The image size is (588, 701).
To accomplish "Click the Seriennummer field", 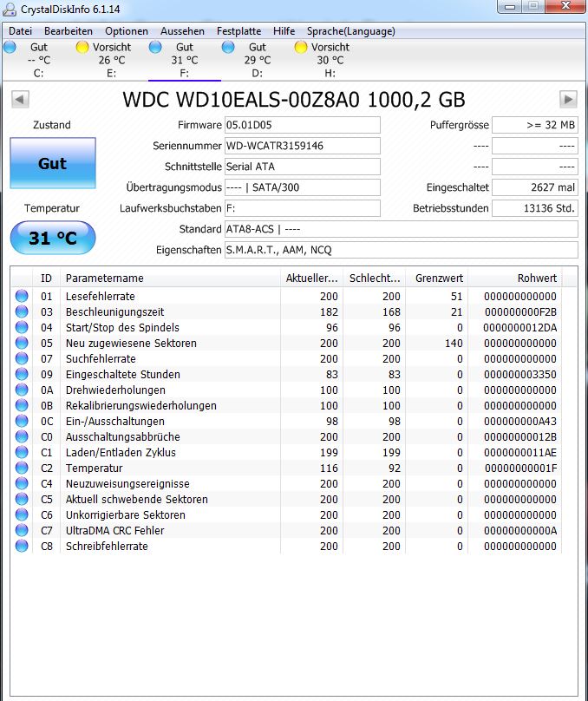I will point(303,146).
